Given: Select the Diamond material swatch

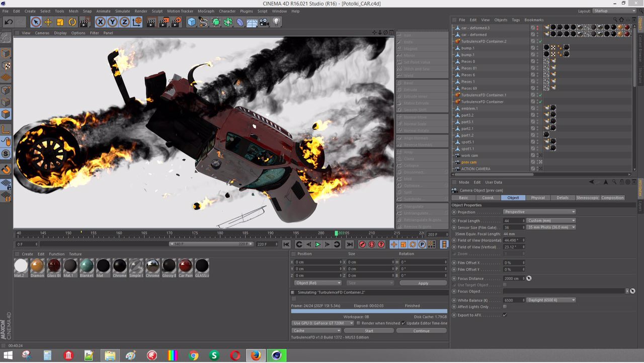Looking at the screenshot, I should (37, 268).
